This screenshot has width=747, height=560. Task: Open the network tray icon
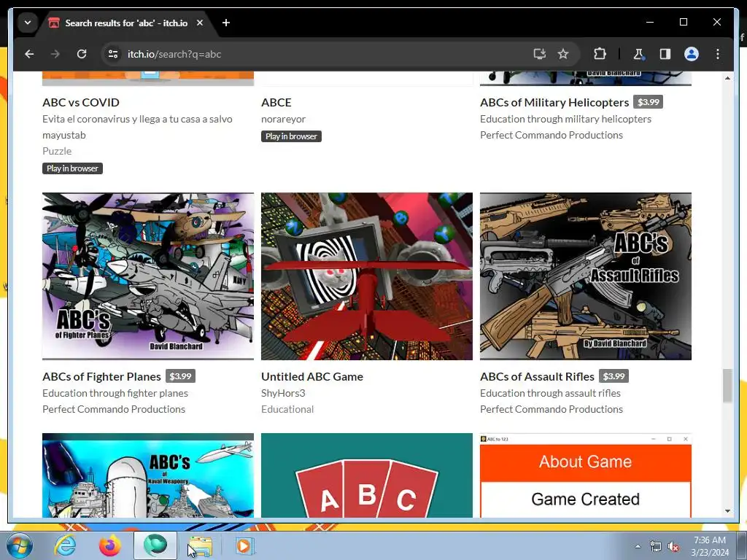(x=656, y=546)
